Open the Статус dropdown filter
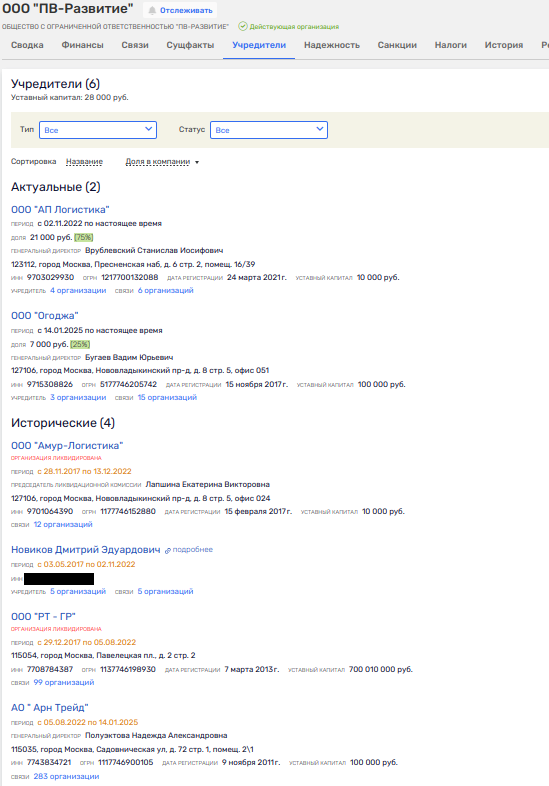549x786 pixels. 269,130
